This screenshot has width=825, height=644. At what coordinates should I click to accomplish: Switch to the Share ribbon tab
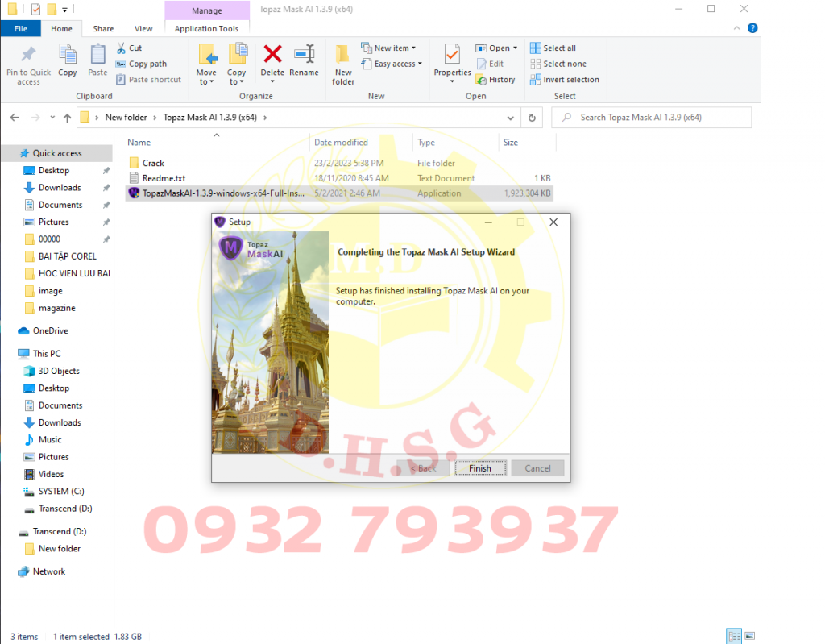pos(103,28)
